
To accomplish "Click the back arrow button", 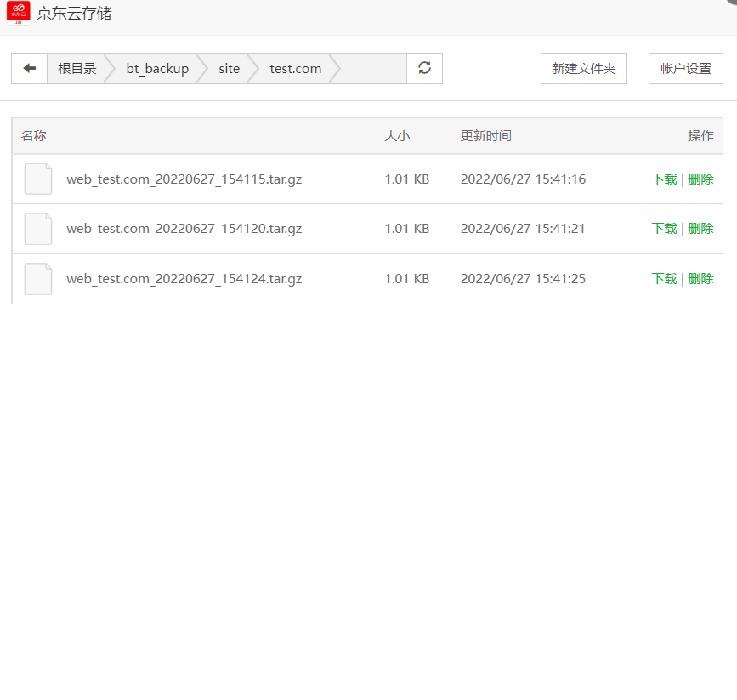I will [29, 69].
